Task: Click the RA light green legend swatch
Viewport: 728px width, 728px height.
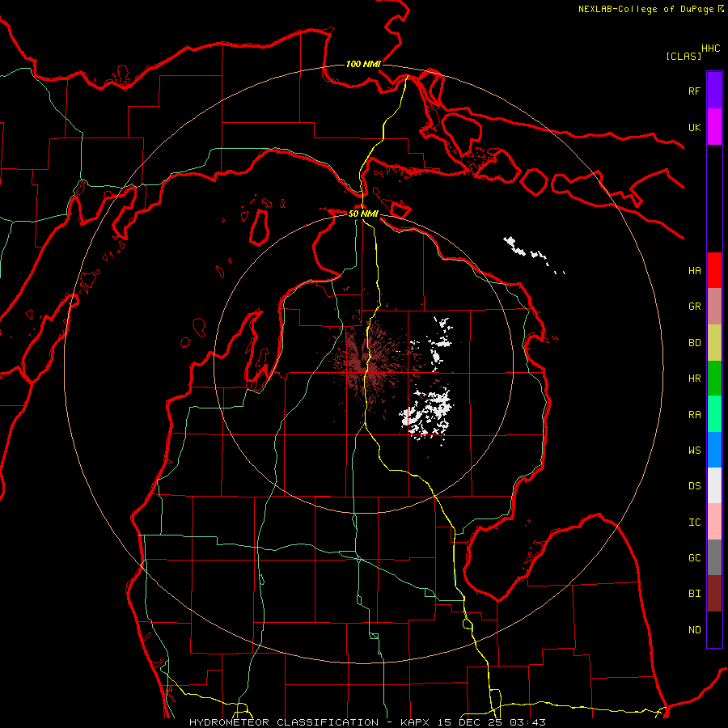Action: 714,414
